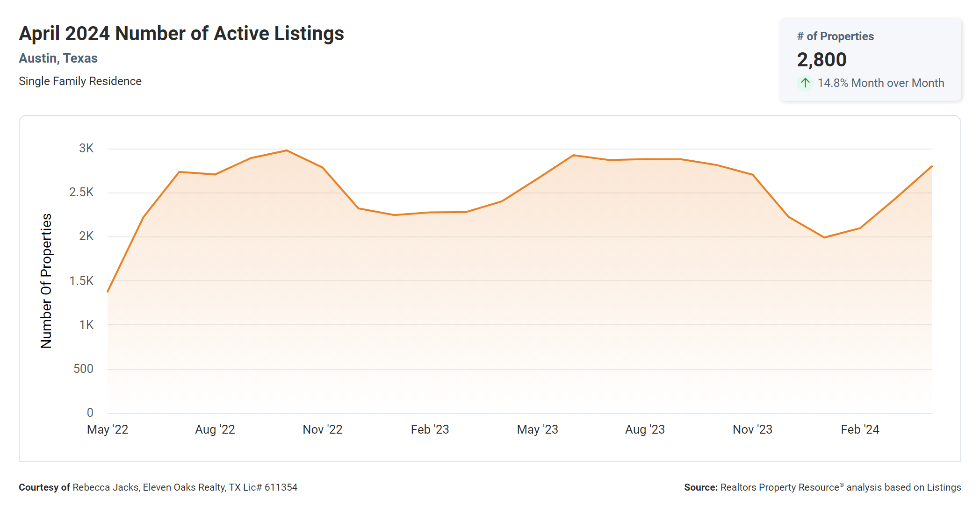Image resolution: width=980 pixels, height=514 pixels.
Task: Click the Number Of Properties axis title
Action: click(x=46, y=281)
